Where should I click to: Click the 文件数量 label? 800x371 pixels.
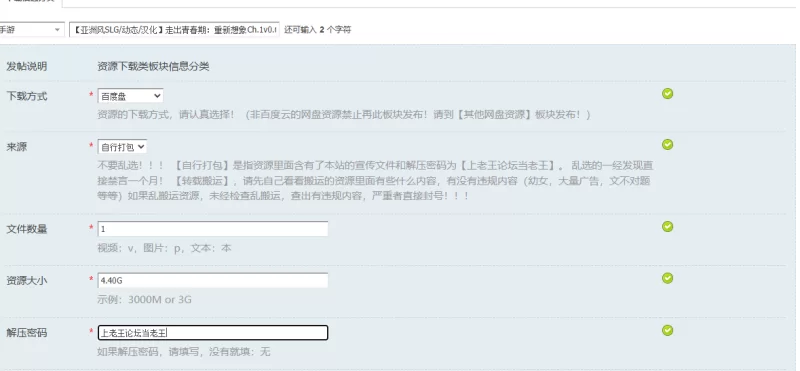pos(27,229)
